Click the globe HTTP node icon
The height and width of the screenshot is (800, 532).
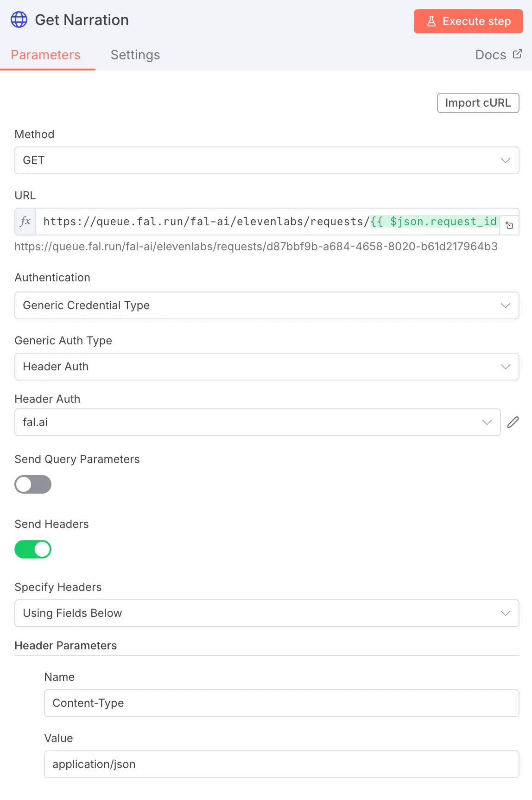[x=19, y=20]
